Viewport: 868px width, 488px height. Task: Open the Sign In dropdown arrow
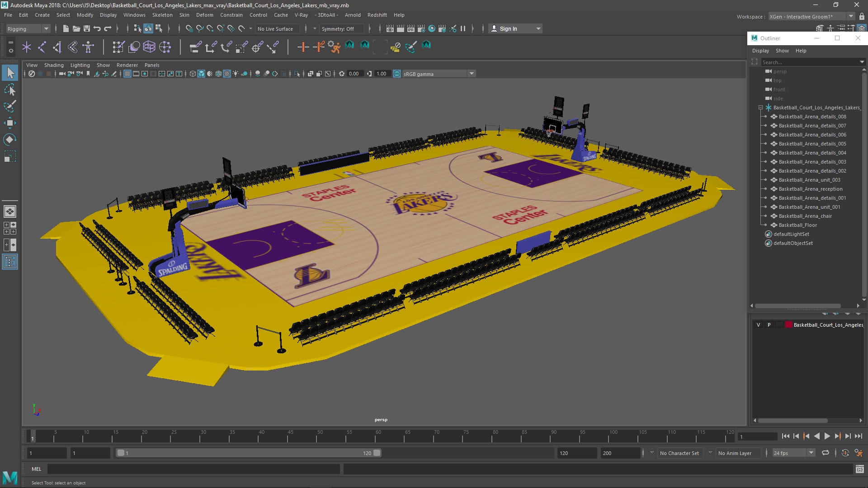click(538, 28)
